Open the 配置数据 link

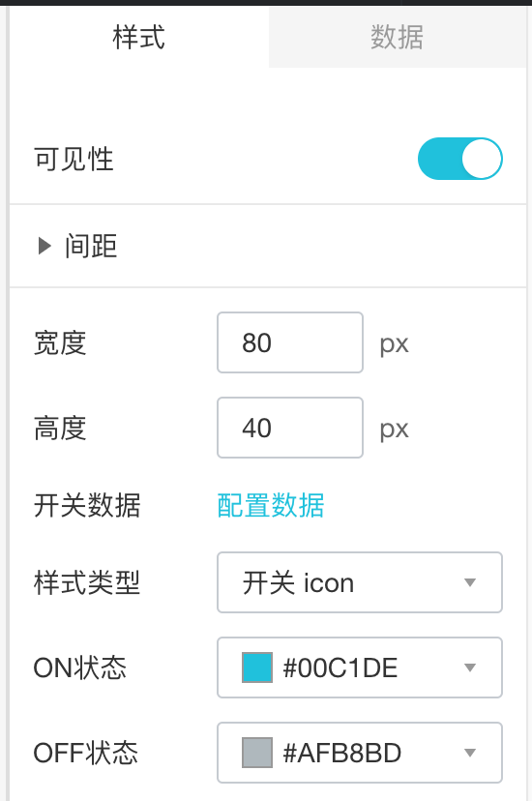coord(271,505)
